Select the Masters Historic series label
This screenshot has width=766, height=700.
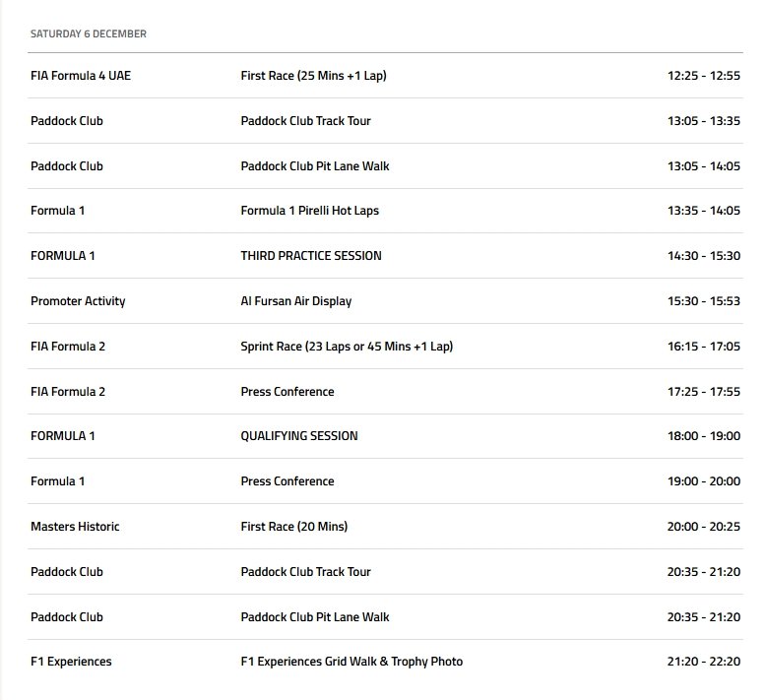[75, 527]
